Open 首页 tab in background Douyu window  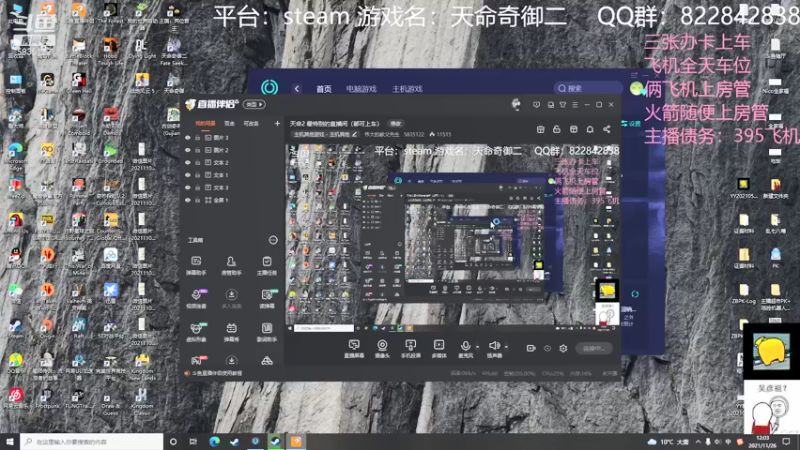(x=323, y=89)
